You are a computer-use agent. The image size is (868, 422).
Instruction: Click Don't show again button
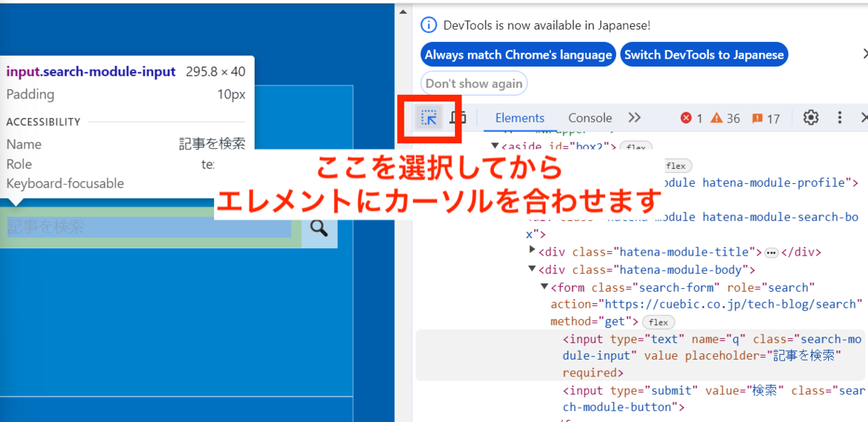pos(474,84)
